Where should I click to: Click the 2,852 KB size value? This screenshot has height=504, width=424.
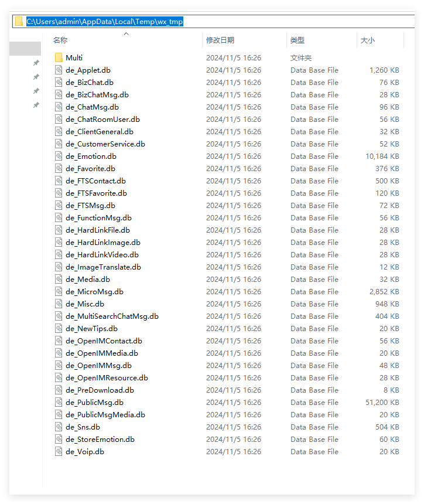coord(384,291)
